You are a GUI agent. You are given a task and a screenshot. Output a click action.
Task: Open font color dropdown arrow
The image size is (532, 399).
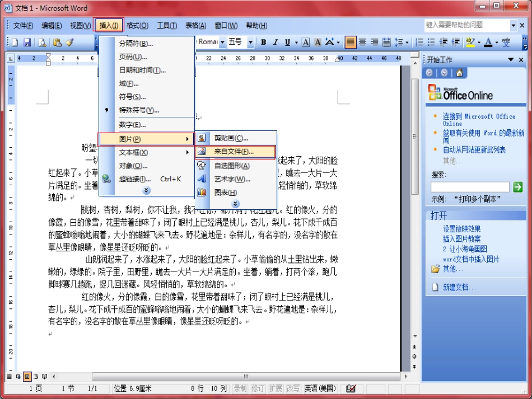click(x=497, y=43)
